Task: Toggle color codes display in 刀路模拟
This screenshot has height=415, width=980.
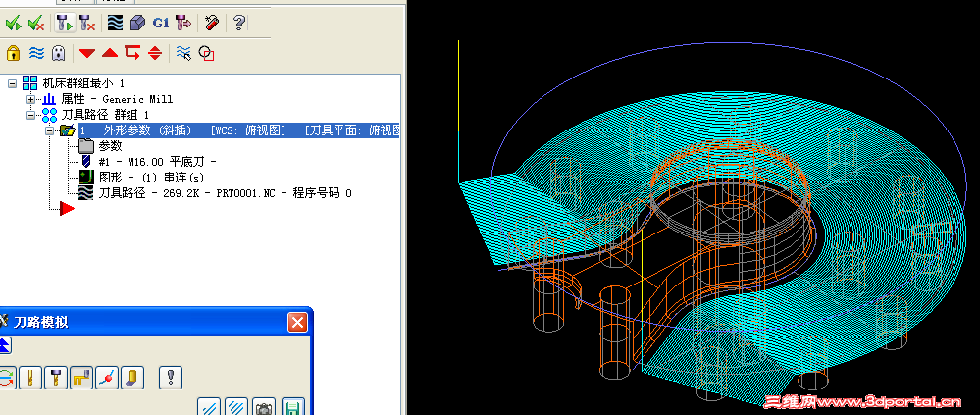Action: point(6,378)
